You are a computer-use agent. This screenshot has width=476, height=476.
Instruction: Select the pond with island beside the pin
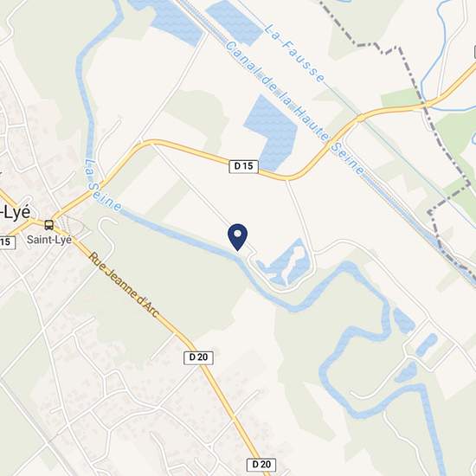pos(286,262)
